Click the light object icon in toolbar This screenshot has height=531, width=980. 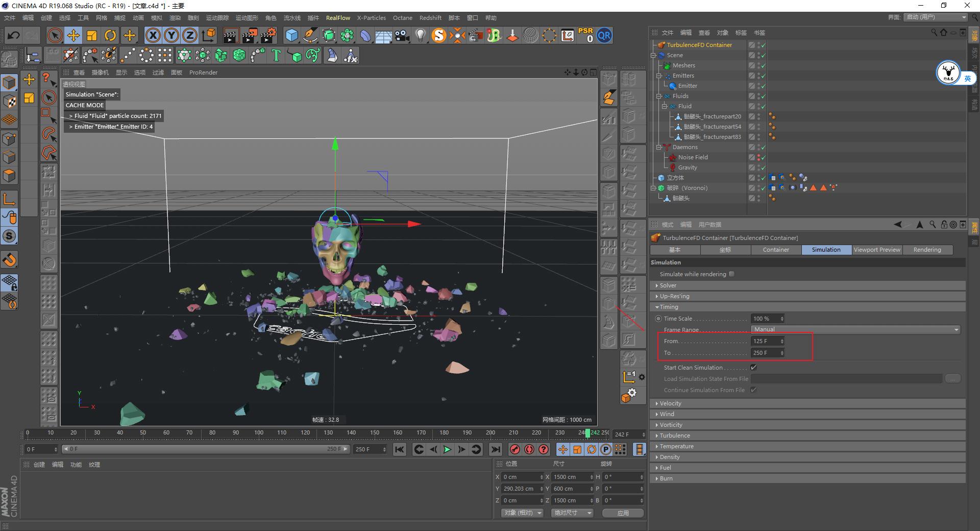coord(420,35)
